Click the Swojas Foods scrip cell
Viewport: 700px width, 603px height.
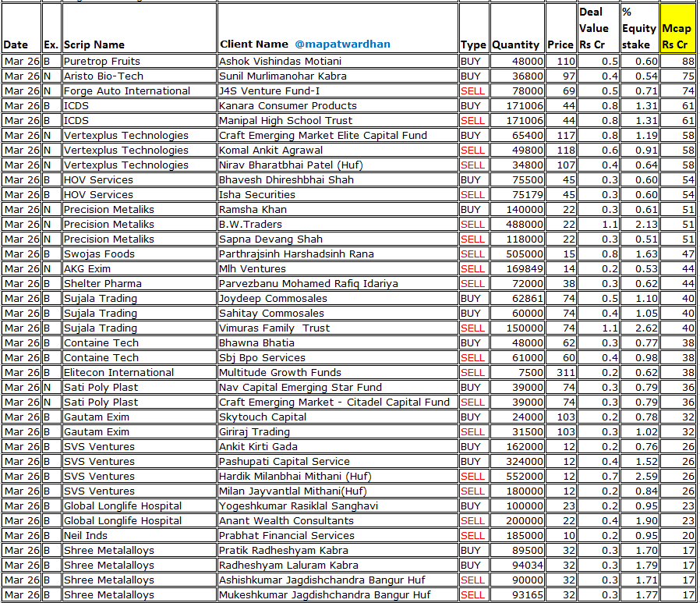[x=140, y=254]
